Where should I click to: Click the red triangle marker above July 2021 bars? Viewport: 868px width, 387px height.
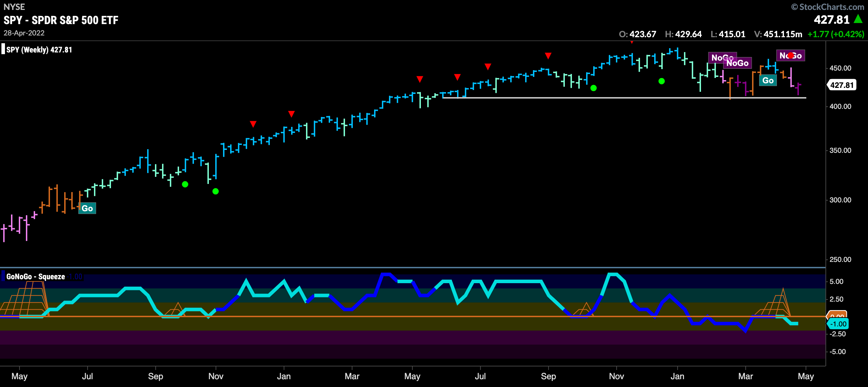coord(488,67)
